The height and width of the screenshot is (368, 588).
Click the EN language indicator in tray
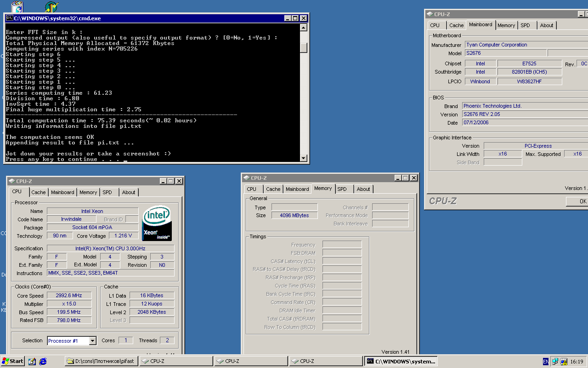545,362
